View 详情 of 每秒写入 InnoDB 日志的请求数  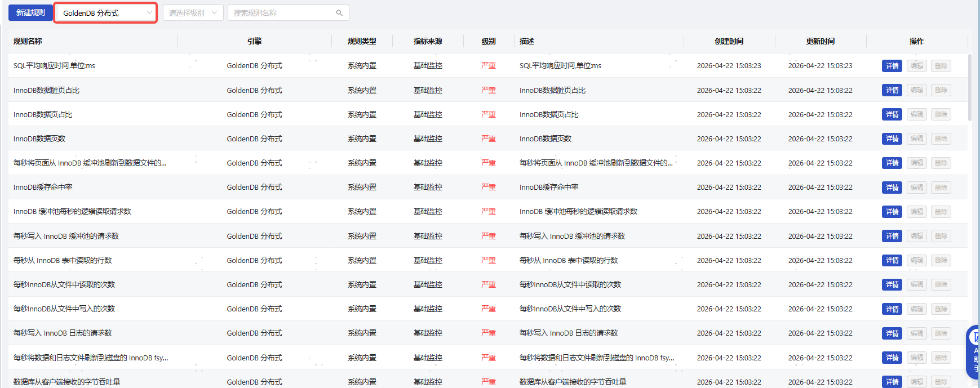pyautogui.click(x=892, y=333)
